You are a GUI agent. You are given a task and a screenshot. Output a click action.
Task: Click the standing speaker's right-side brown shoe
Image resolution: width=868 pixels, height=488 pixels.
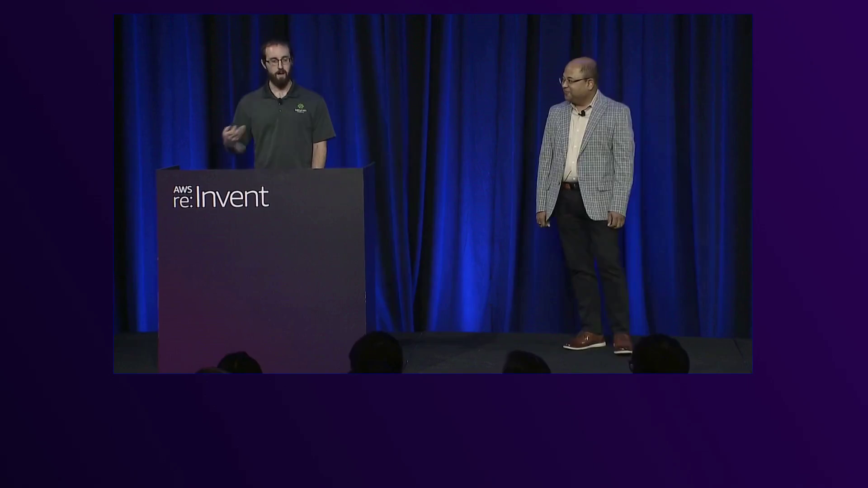point(623,343)
